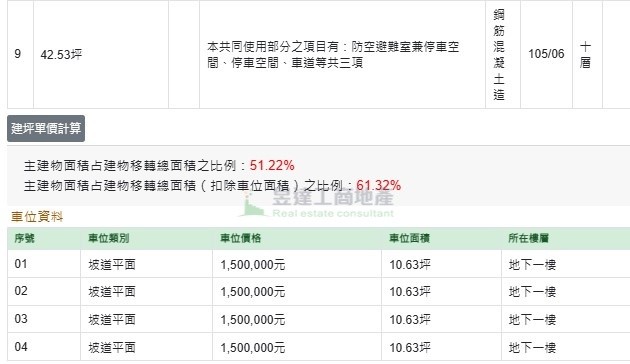
Task: Click the 建坪單價計算 button
Action: [46, 129]
